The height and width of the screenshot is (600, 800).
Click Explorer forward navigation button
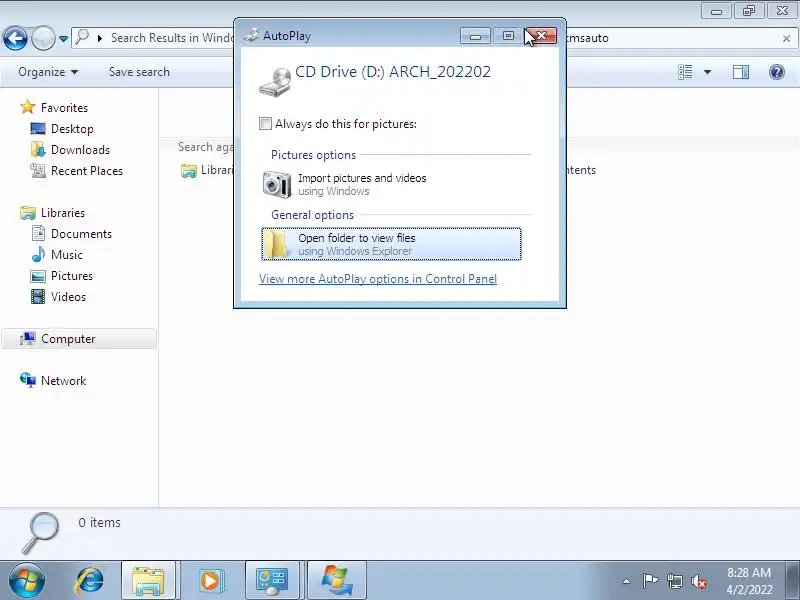click(43, 38)
